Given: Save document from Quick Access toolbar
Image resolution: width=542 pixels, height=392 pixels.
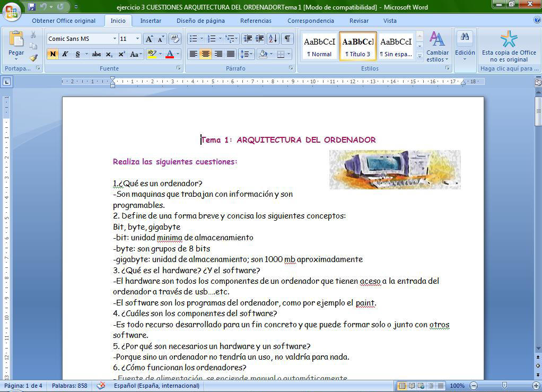Looking at the screenshot, I should click(x=32, y=6).
